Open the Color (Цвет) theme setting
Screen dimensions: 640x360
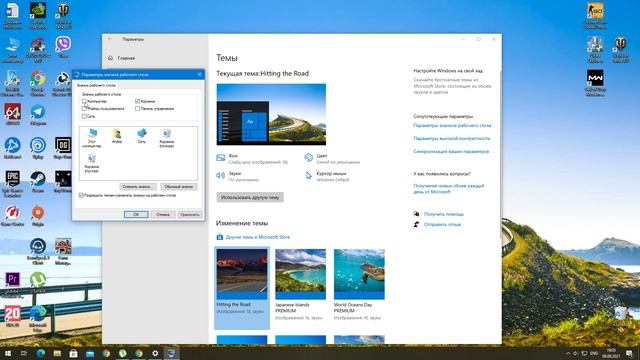(332, 159)
